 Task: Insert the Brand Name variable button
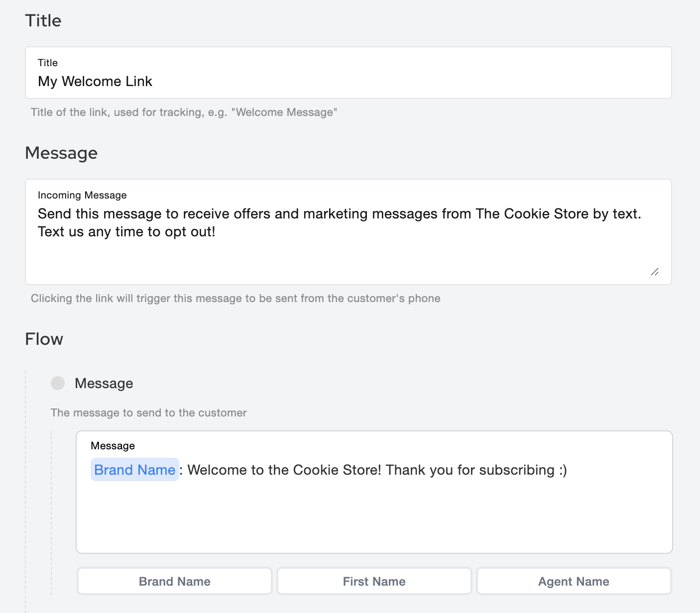[x=175, y=581]
